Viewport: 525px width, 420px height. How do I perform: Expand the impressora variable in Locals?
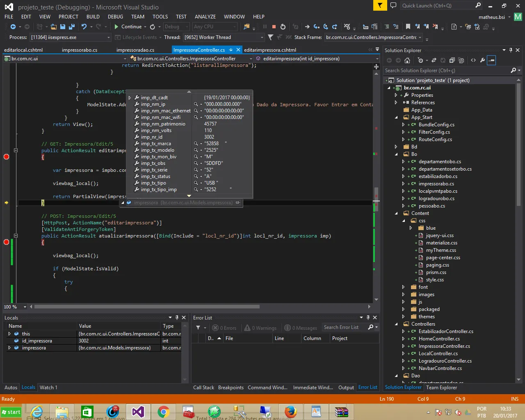tap(9, 348)
